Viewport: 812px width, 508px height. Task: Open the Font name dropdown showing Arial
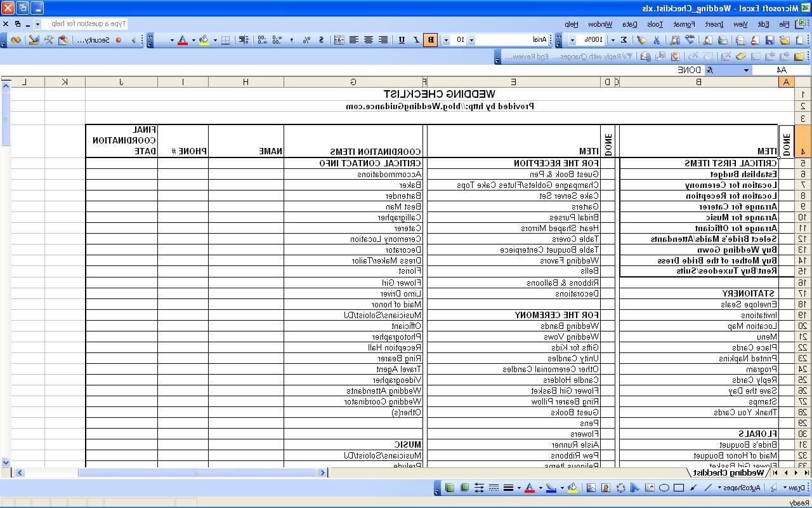(x=471, y=40)
